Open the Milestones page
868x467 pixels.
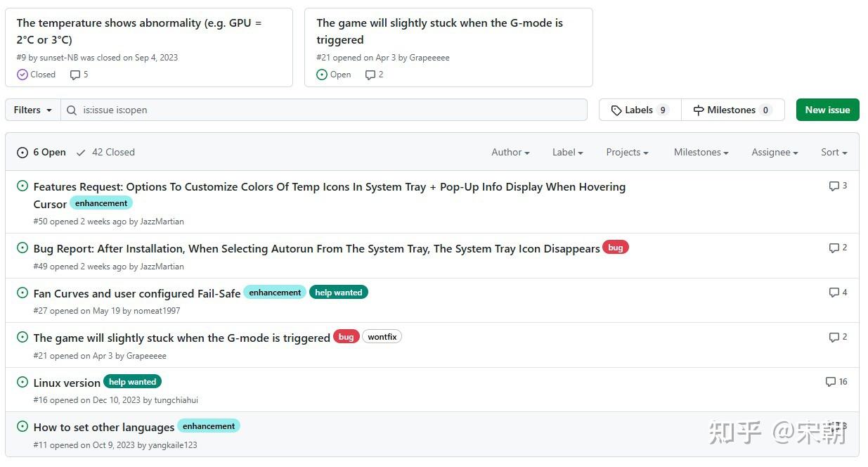tap(732, 110)
